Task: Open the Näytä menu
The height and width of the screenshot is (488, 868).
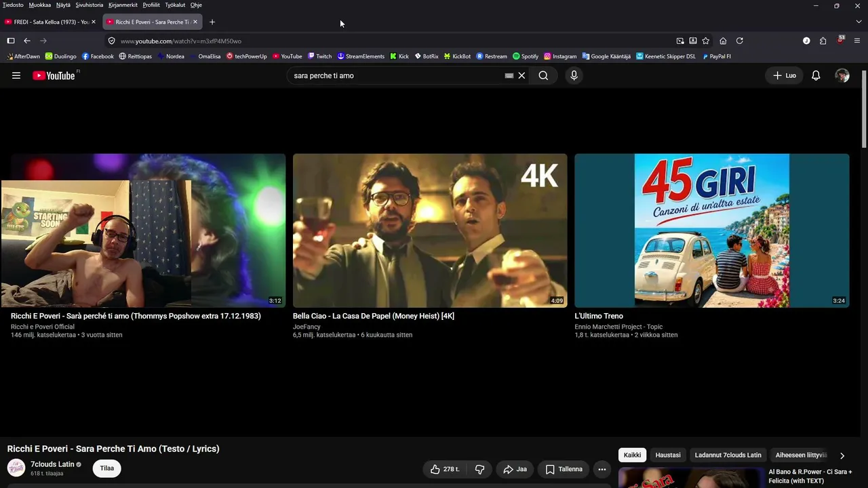Action: 63,5
